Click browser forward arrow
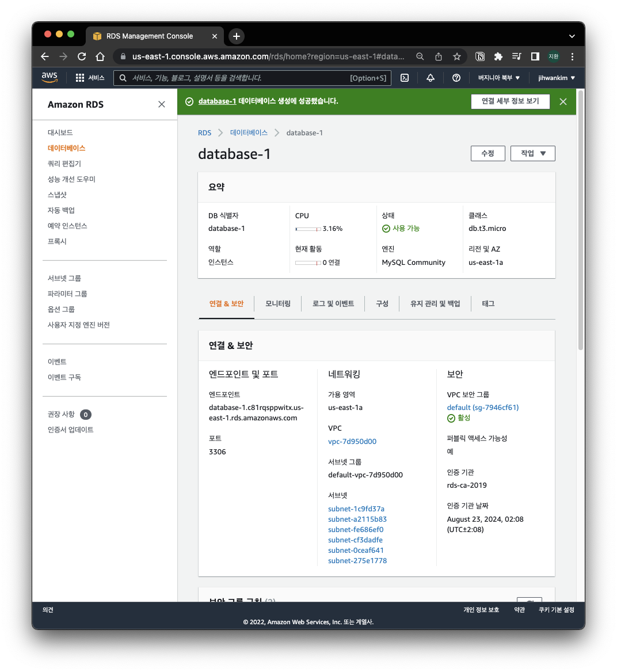Screen dimensions: 617x672 click(x=63, y=56)
